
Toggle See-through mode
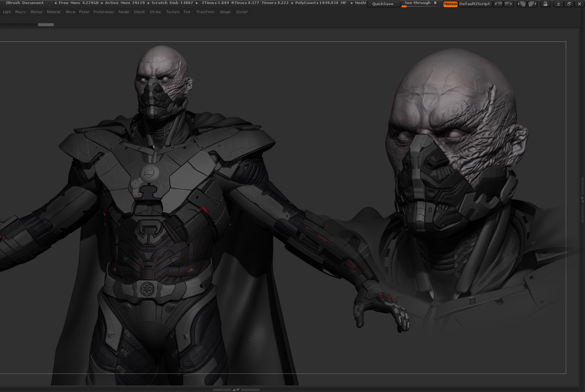419,3
